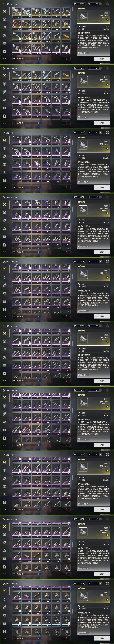Click the red trash discard icon in topmost panel
This screenshot has height=644, width=114.
pyautogui.click(x=66, y=59)
